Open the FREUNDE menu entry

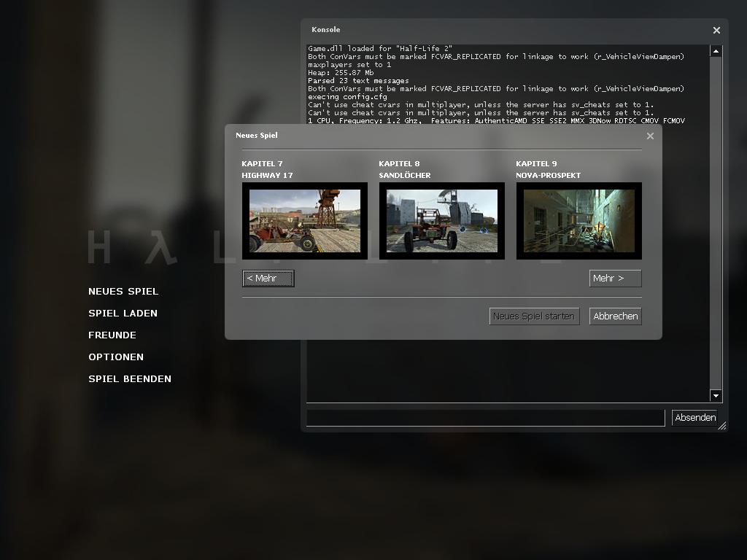coord(112,335)
